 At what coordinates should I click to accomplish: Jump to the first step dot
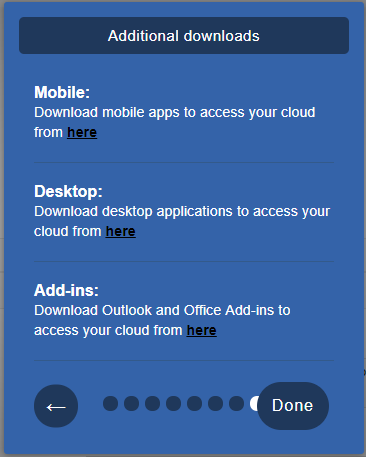(x=110, y=403)
